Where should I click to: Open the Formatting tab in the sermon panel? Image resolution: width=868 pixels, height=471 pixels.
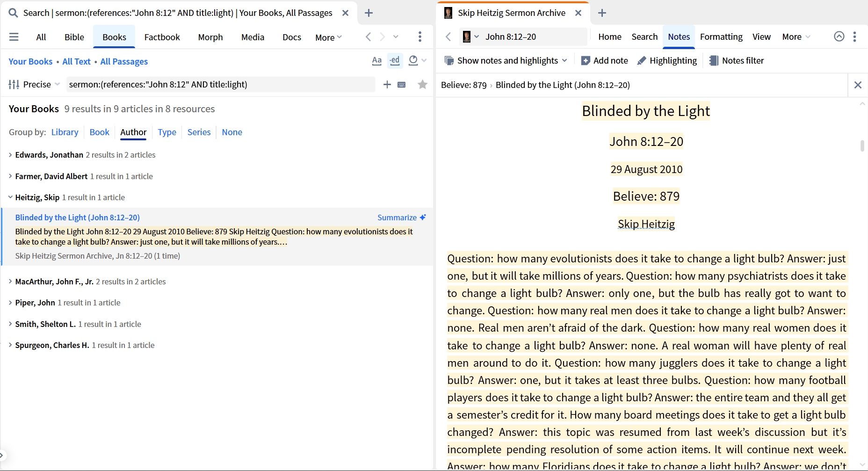click(x=721, y=37)
